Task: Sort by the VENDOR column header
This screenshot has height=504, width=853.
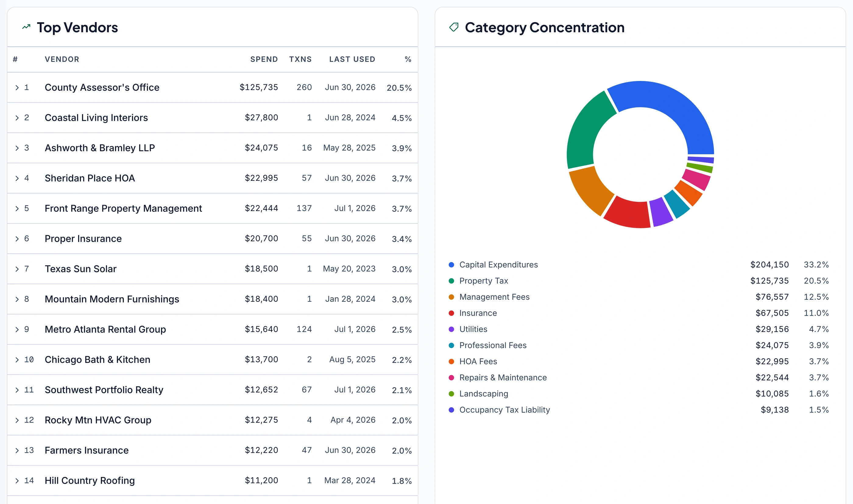Action: coord(62,59)
